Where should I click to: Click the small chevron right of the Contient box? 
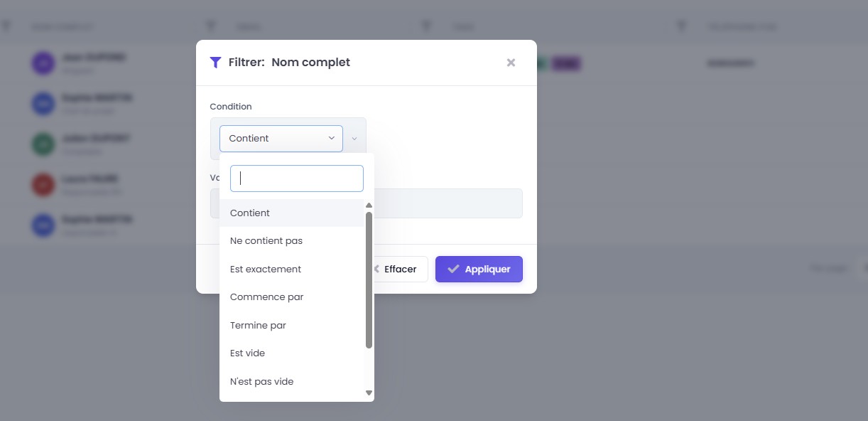pos(354,139)
